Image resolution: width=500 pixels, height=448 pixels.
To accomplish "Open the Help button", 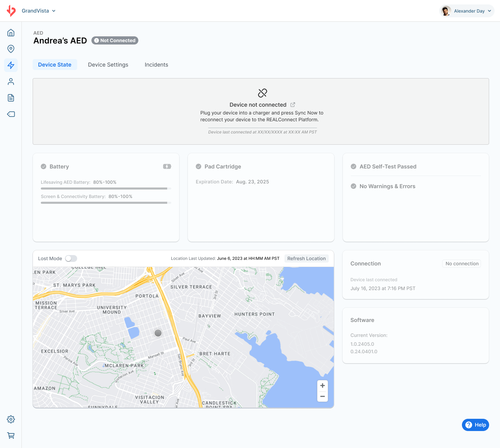I will [x=476, y=425].
